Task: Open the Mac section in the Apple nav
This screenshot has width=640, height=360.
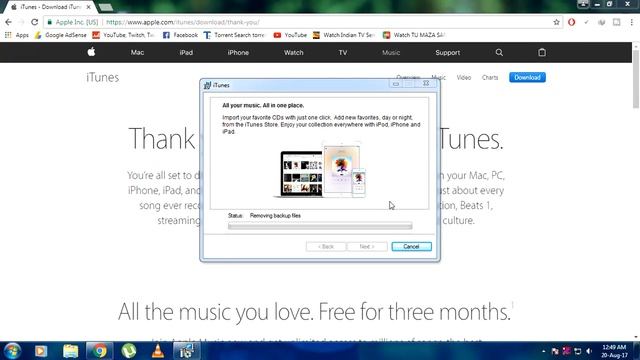Action: [137, 53]
